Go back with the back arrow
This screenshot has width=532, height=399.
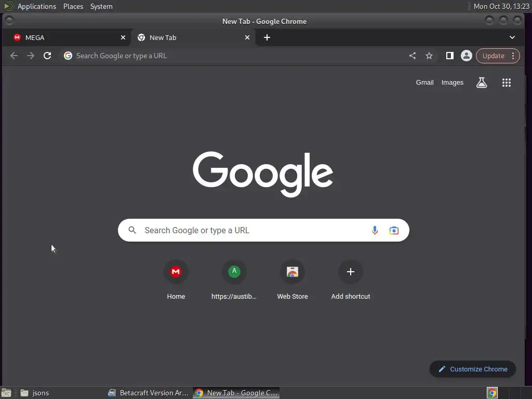coord(14,56)
